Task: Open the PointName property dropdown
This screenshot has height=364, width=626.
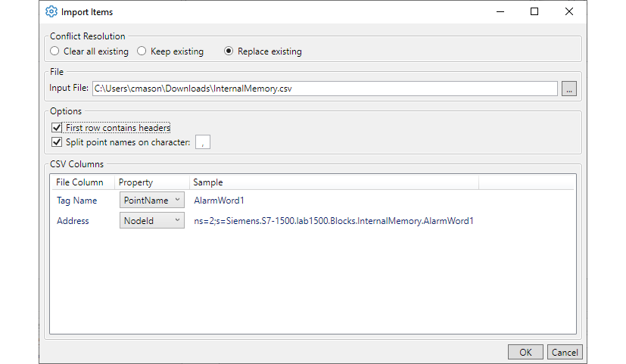Action: (x=152, y=200)
